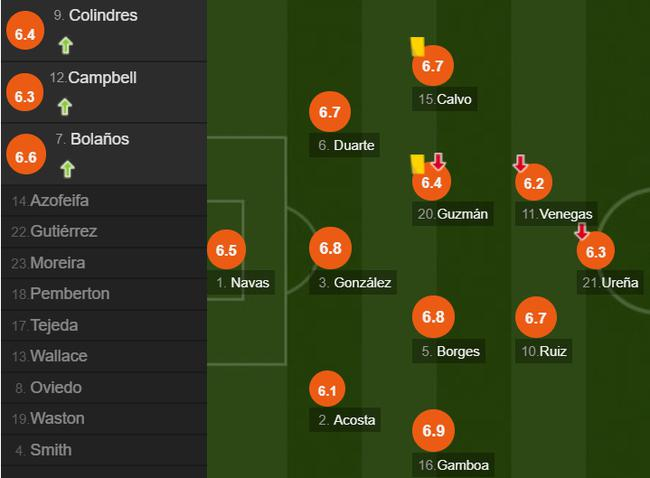Click Campbell's green substituted-on arrow
Viewport: 650px width, 478px height.
pos(65,106)
